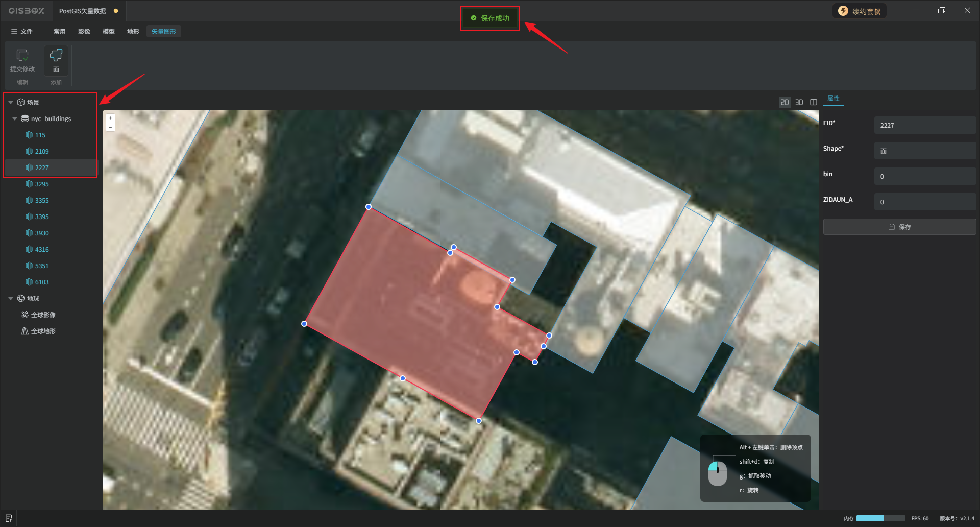
Task: Click the map zoom out minus button
Action: coord(110,127)
